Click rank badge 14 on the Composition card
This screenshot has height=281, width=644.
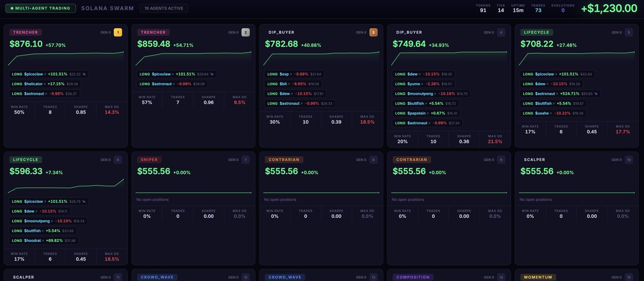click(501, 277)
